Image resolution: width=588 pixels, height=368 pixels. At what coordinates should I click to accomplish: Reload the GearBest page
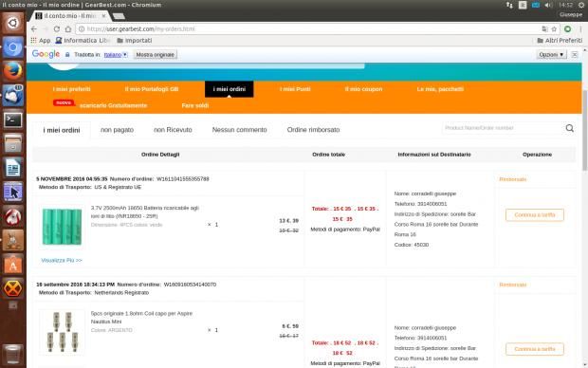[57, 28]
